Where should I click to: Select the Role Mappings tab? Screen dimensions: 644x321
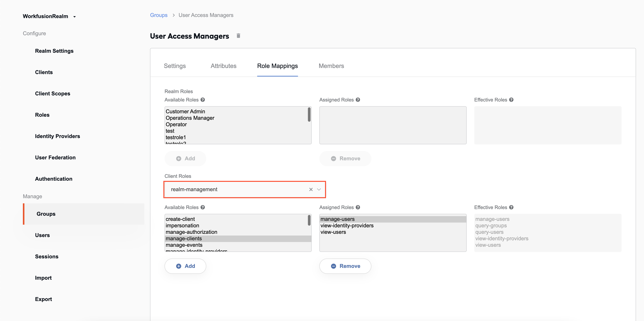tap(278, 66)
